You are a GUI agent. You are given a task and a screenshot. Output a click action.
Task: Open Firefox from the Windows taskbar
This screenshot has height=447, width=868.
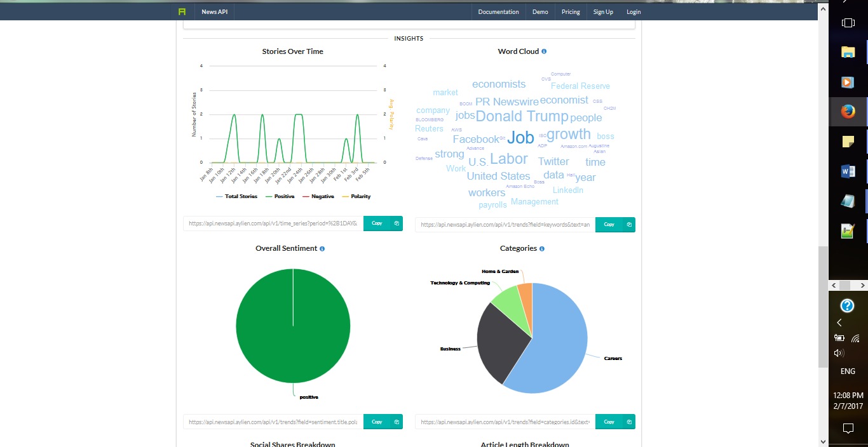(x=848, y=111)
